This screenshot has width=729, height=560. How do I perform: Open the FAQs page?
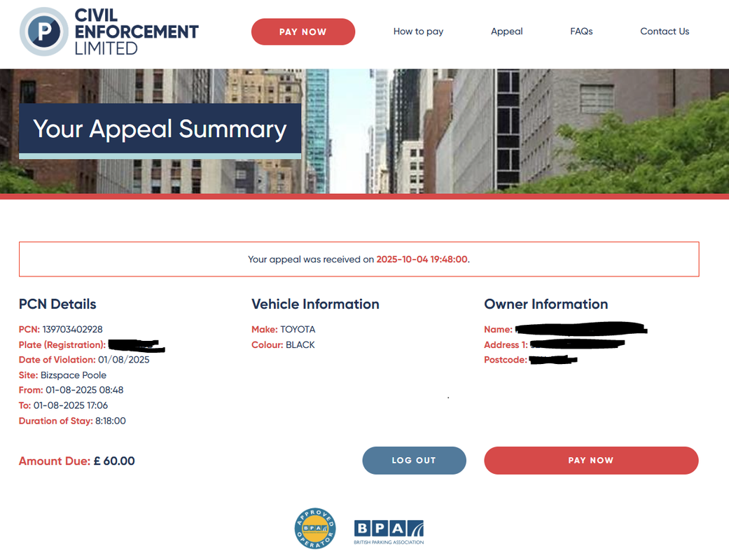tap(582, 31)
